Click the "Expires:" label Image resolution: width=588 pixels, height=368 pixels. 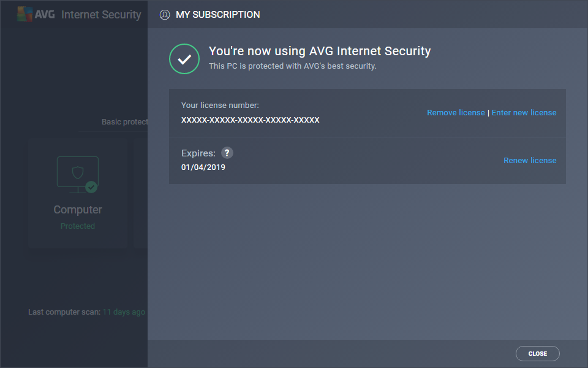[198, 153]
